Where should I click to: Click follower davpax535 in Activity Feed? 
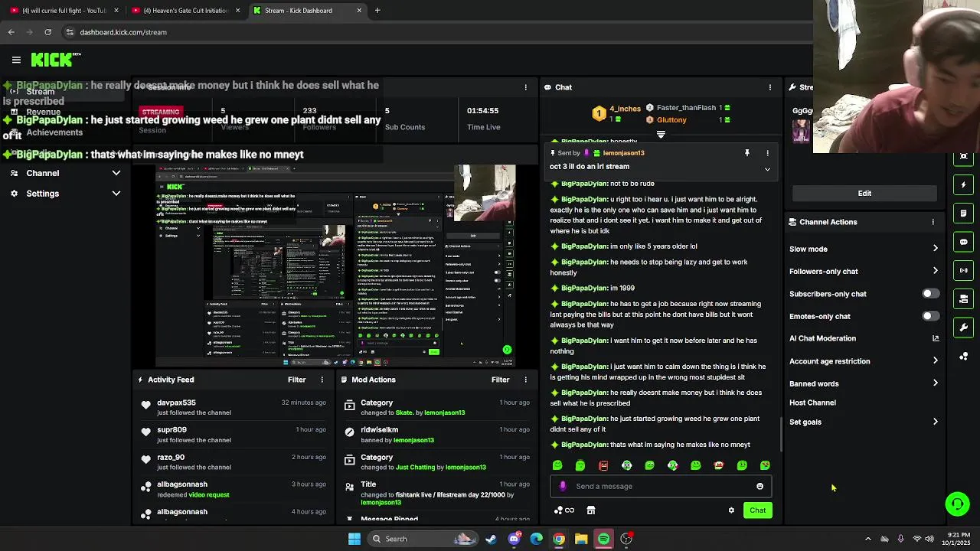point(176,403)
